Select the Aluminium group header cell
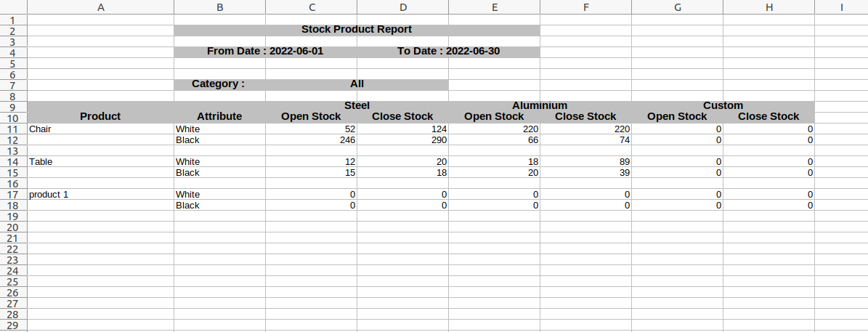 540,105
